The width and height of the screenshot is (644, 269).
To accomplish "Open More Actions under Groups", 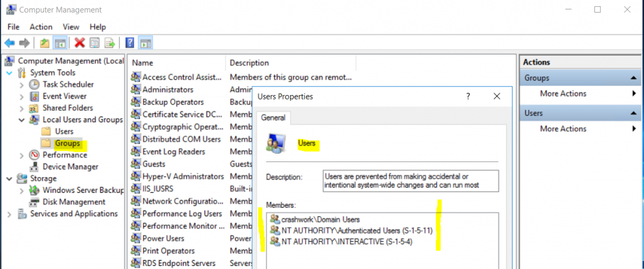I will 563,93.
